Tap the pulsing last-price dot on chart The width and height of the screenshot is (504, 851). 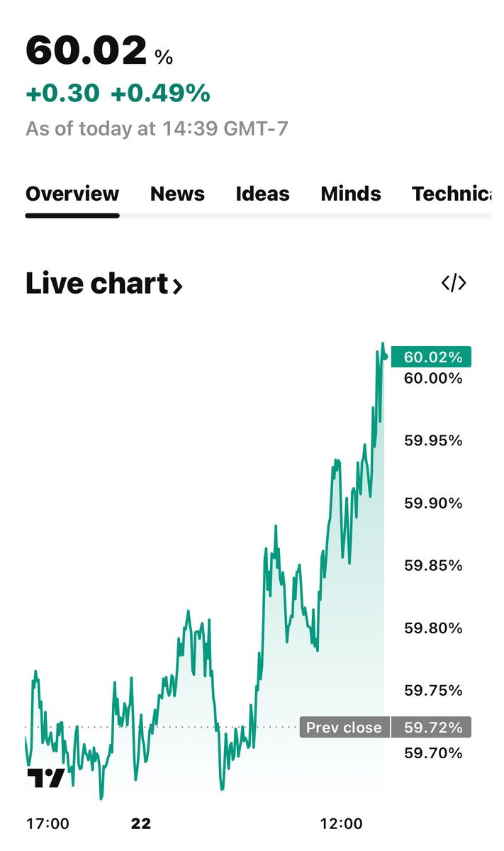tap(384, 357)
